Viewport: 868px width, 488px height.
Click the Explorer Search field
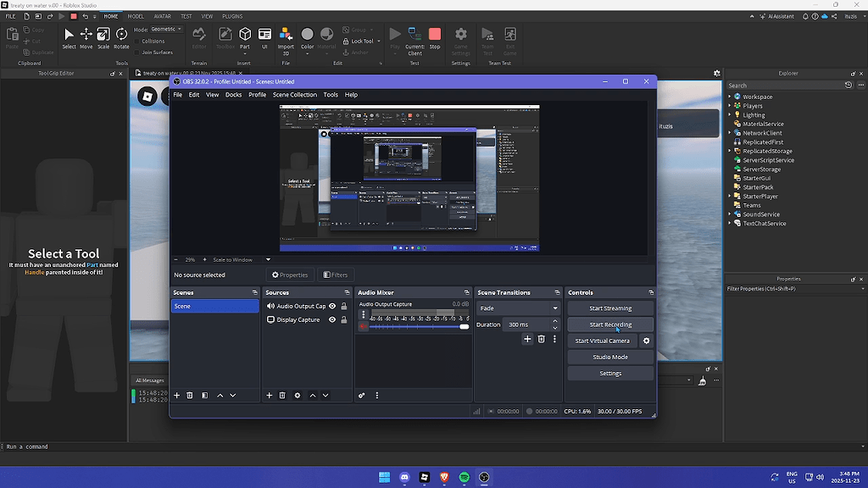pyautogui.click(x=784, y=86)
